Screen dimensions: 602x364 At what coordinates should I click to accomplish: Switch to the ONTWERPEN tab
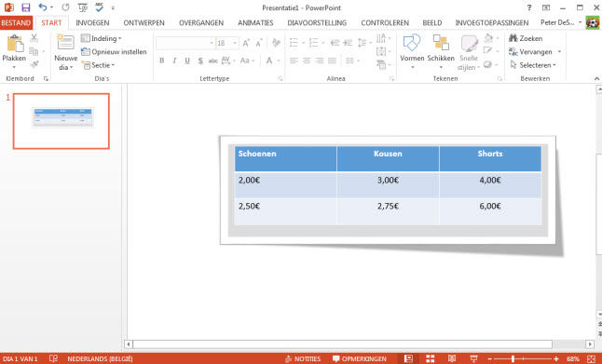point(144,23)
